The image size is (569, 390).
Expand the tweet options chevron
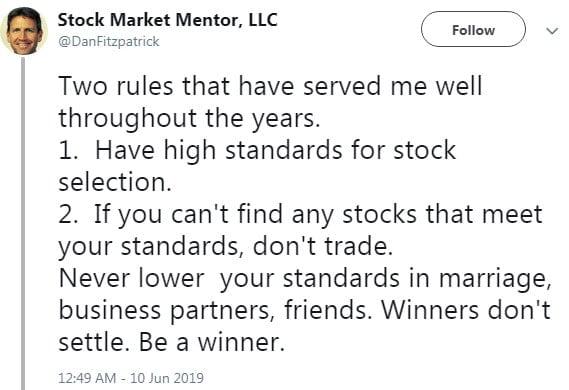coord(552,31)
